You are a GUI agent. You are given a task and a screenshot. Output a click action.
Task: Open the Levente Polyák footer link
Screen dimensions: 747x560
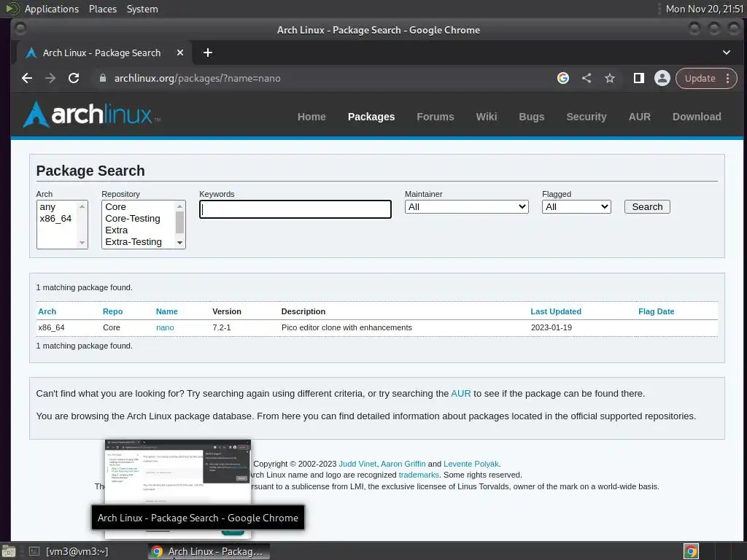471,464
